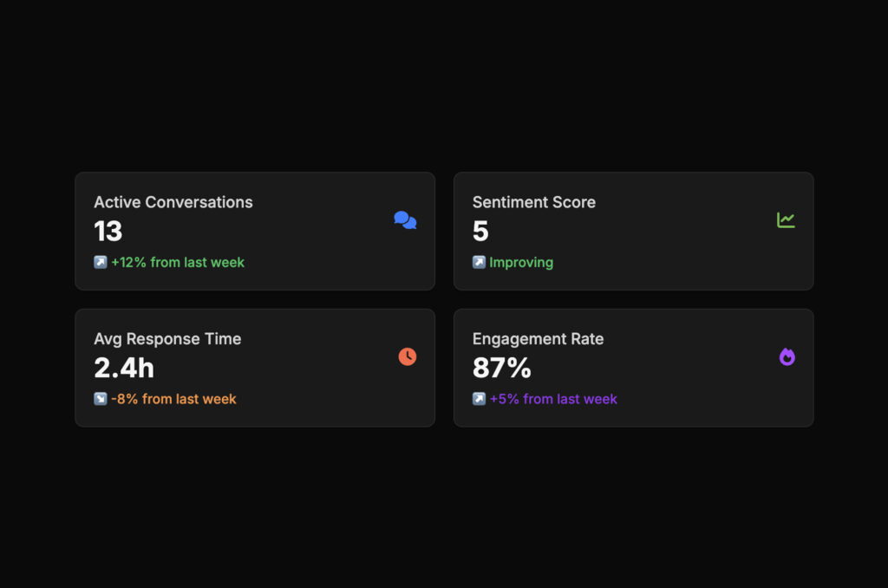This screenshot has height=588, width=888.
Task: Click the green Improving status text
Action: 521,262
